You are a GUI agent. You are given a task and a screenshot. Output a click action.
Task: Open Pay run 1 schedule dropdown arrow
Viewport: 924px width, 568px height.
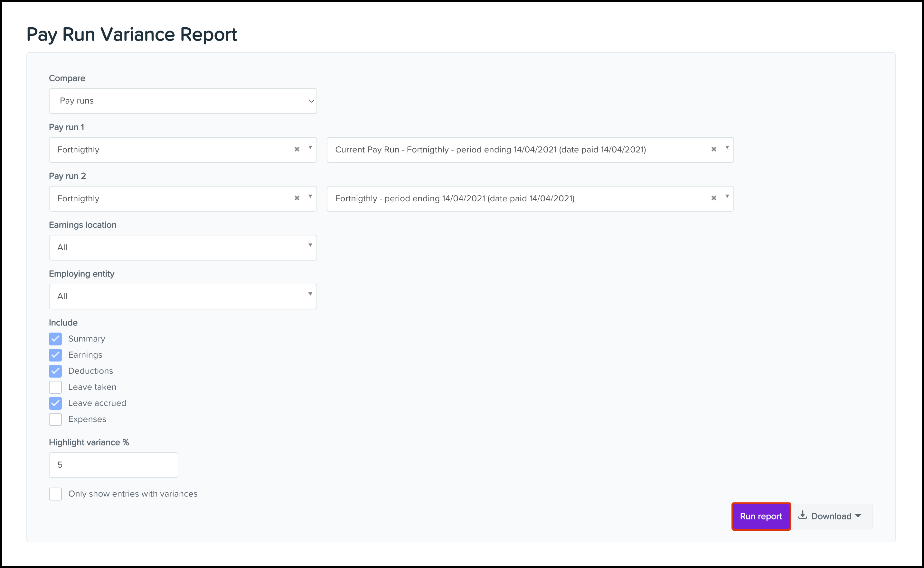[310, 148]
